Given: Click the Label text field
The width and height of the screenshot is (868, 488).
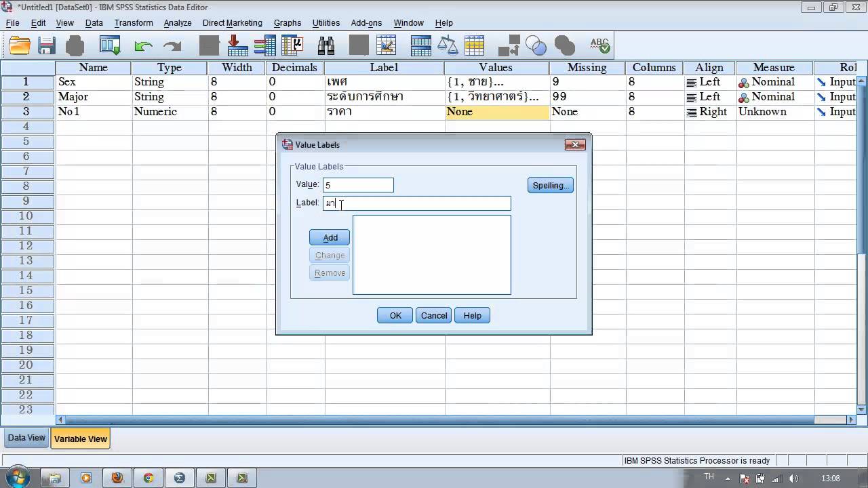Looking at the screenshot, I should pos(416,203).
